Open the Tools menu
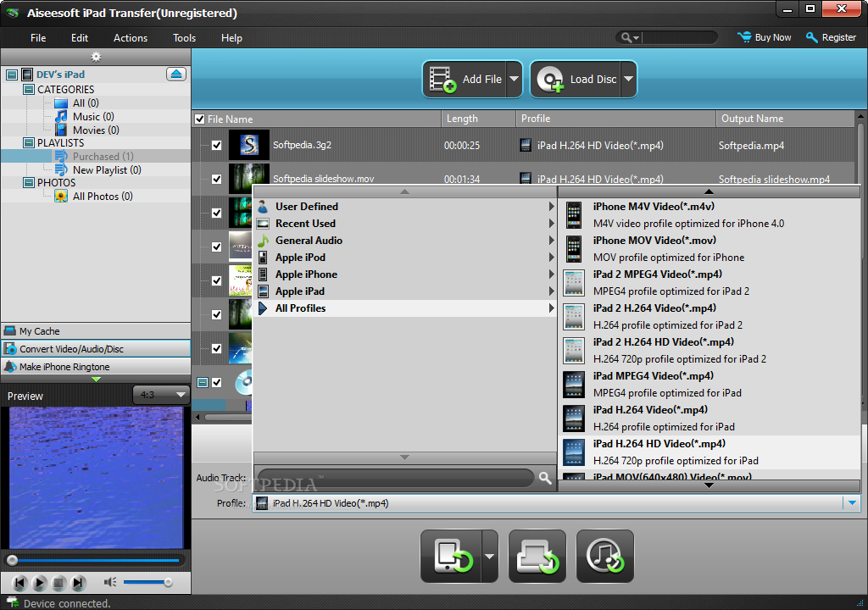The width and height of the screenshot is (868, 610). 184,37
